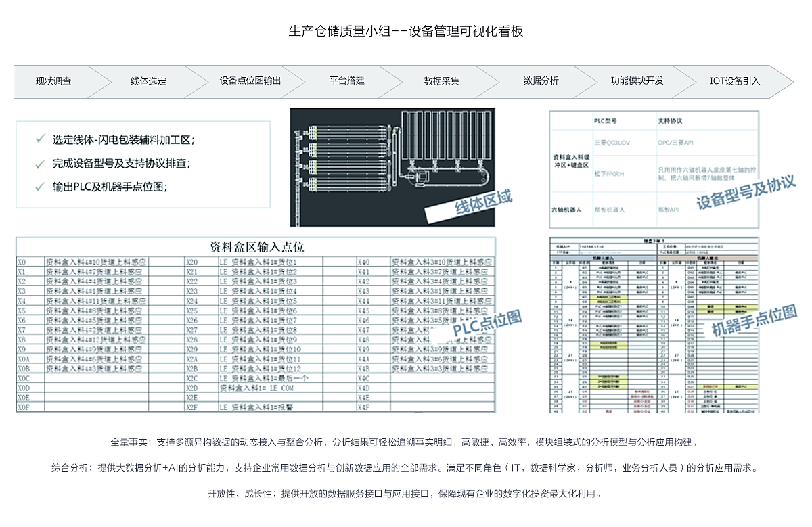Click the X0 address cell
The width and height of the screenshot is (812, 527).
(x=30, y=262)
